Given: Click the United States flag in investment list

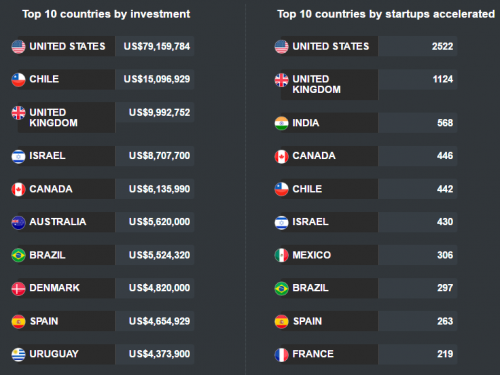Looking at the screenshot, I should coord(18,47).
